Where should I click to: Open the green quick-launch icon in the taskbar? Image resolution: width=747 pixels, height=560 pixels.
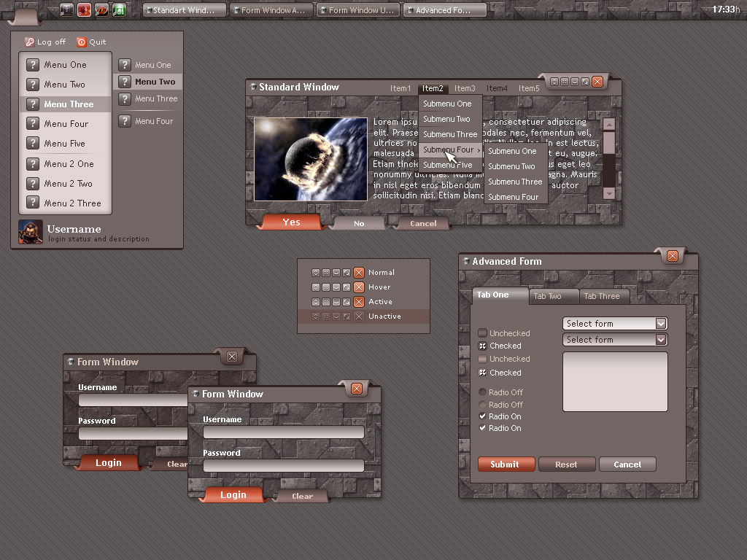(119, 10)
